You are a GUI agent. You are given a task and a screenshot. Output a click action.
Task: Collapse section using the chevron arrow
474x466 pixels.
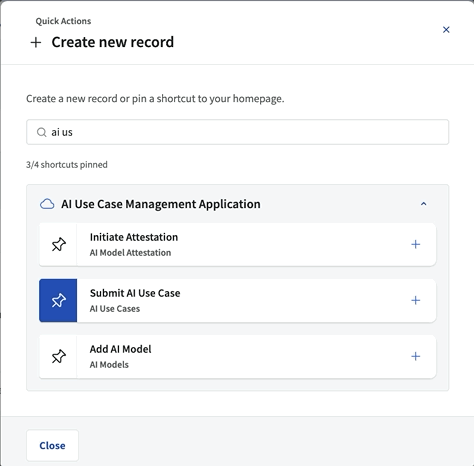point(423,204)
